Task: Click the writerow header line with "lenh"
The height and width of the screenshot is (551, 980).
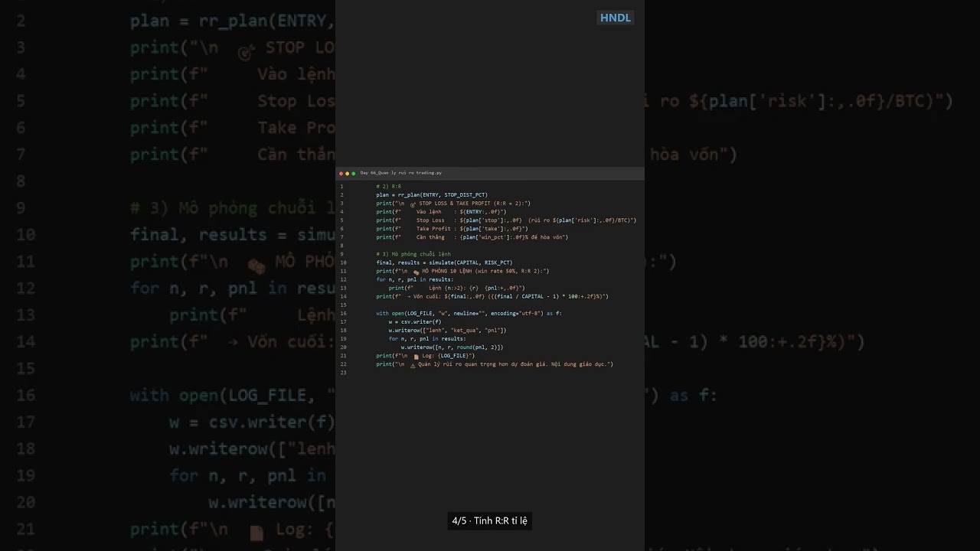Action: (447, 330)
